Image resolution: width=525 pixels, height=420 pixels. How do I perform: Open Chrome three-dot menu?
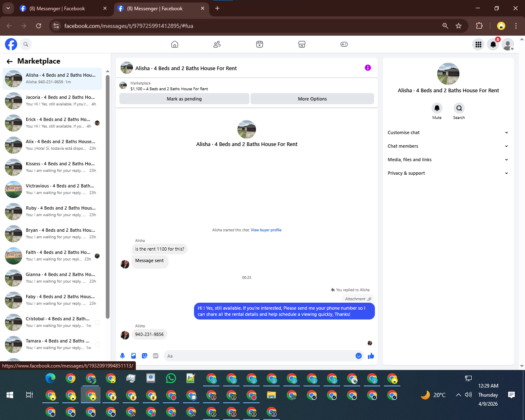point(516,26)
